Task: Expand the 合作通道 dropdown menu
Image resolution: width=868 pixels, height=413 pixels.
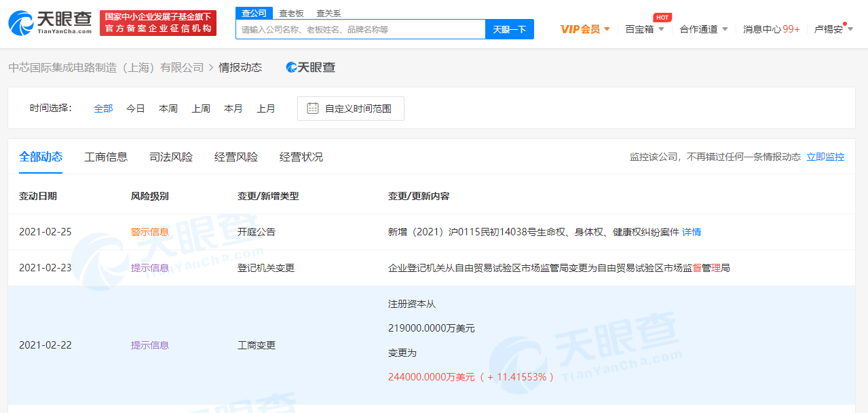Action: point(704,29)
